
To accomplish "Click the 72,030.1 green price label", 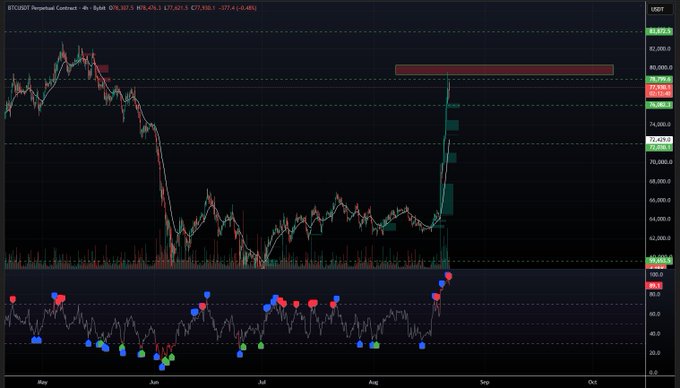I will (x=659, y=147).
